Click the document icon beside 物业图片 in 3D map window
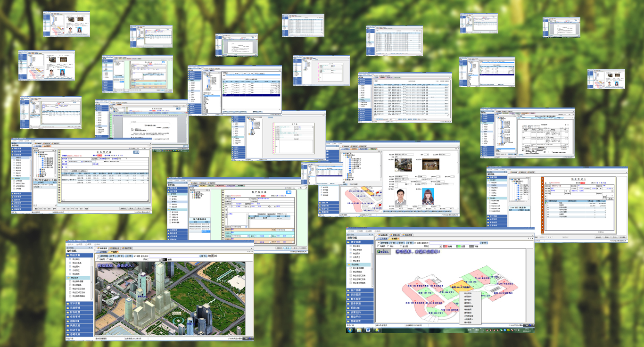The height and width of the screenshot is (347, 644). pyautogui.click(x=70, y=266)
